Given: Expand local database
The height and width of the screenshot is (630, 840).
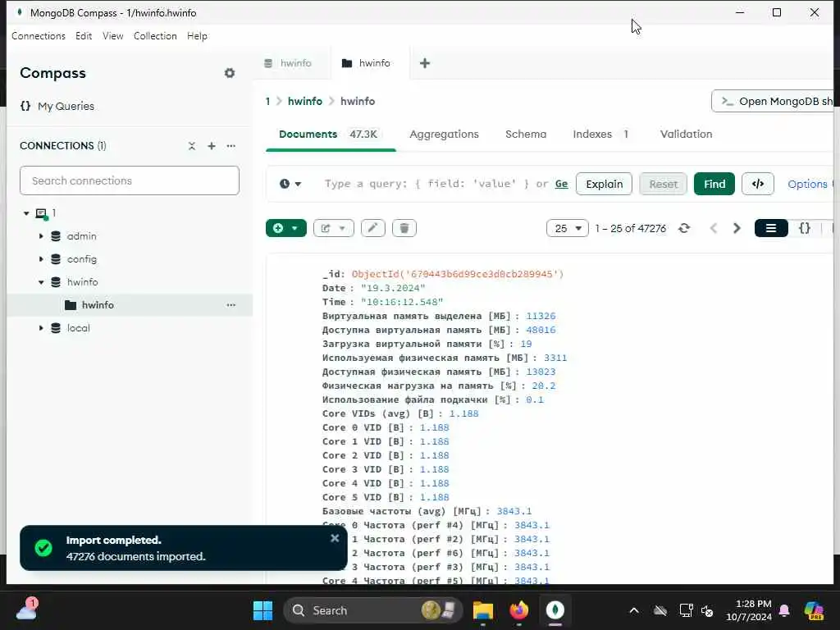Looking at the screenshot, I should click(x=41, y=328).
